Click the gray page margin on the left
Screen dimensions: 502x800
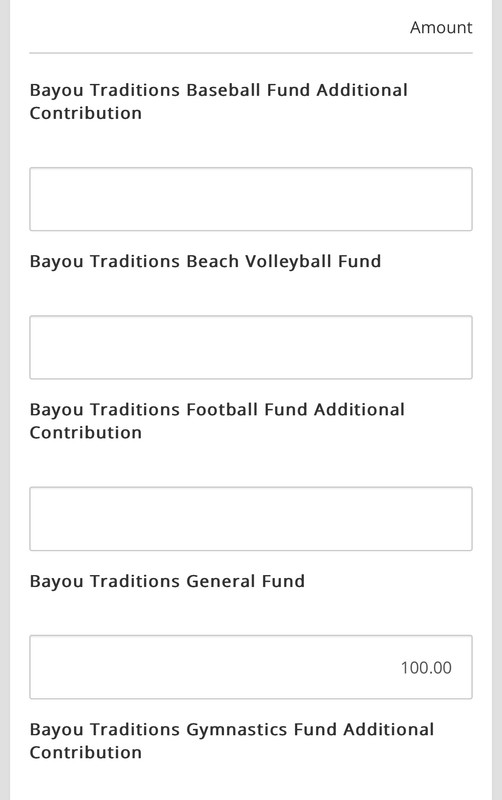[x=5, y=400]
